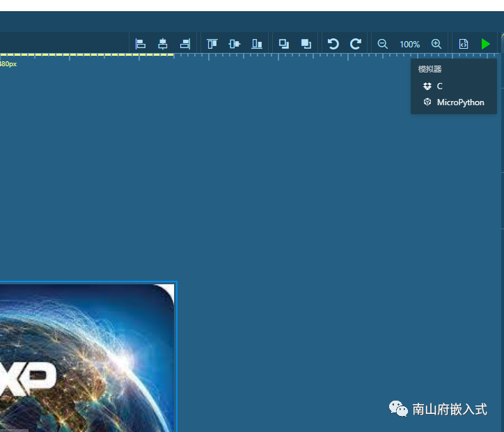
Task: Zoom out the canvas
Action: click(382, 44)
